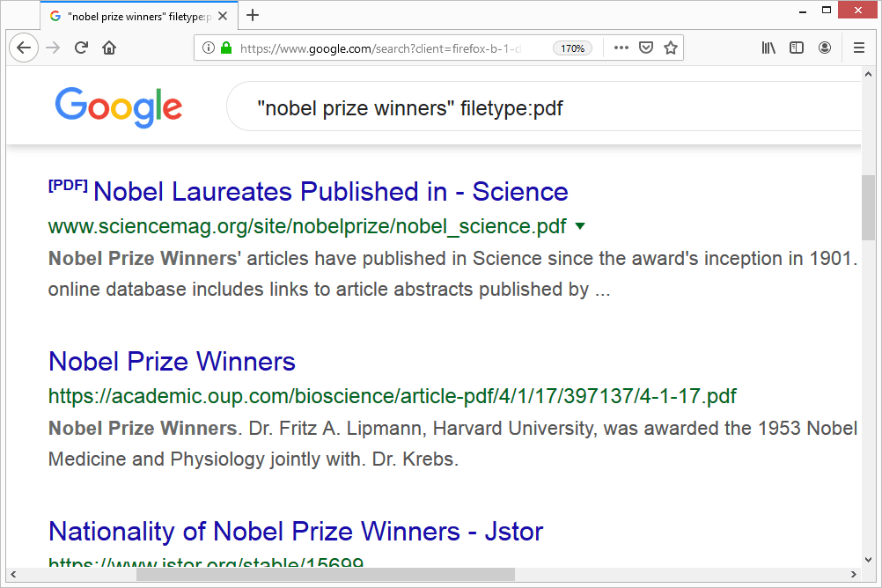Select the "nobel prize winners" search tab
882x588 pixels.
pos(132,16)
